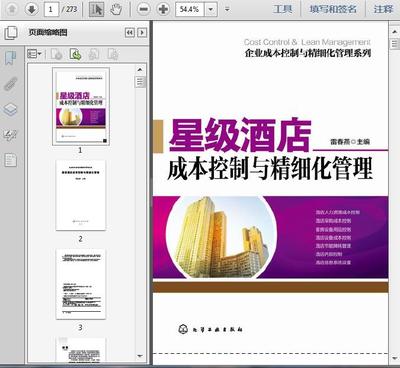Open the Signatures sidebar panel
400x368 pixels.
10,135
